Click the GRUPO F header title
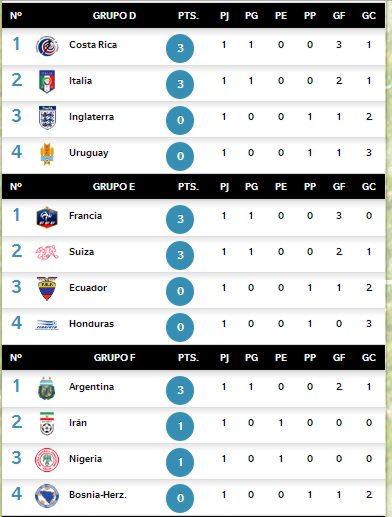The image size is (392, 517). 114,358
